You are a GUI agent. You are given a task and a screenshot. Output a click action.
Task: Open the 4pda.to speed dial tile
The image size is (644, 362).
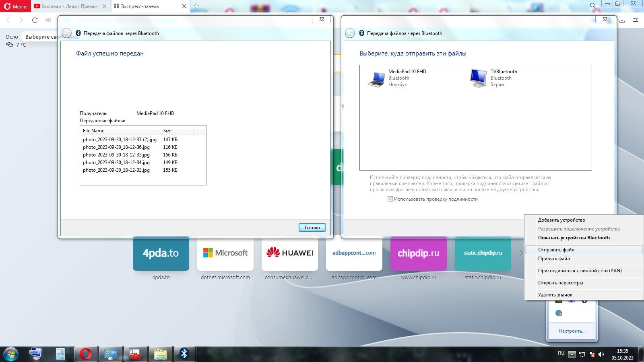pos(161,253)
